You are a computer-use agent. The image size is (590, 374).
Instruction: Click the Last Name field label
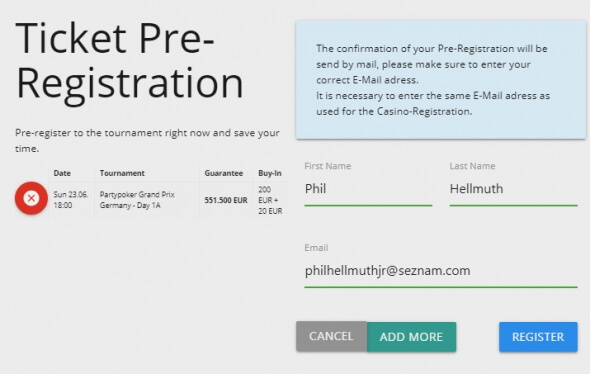pyautogui.click(x=472, y=166)
